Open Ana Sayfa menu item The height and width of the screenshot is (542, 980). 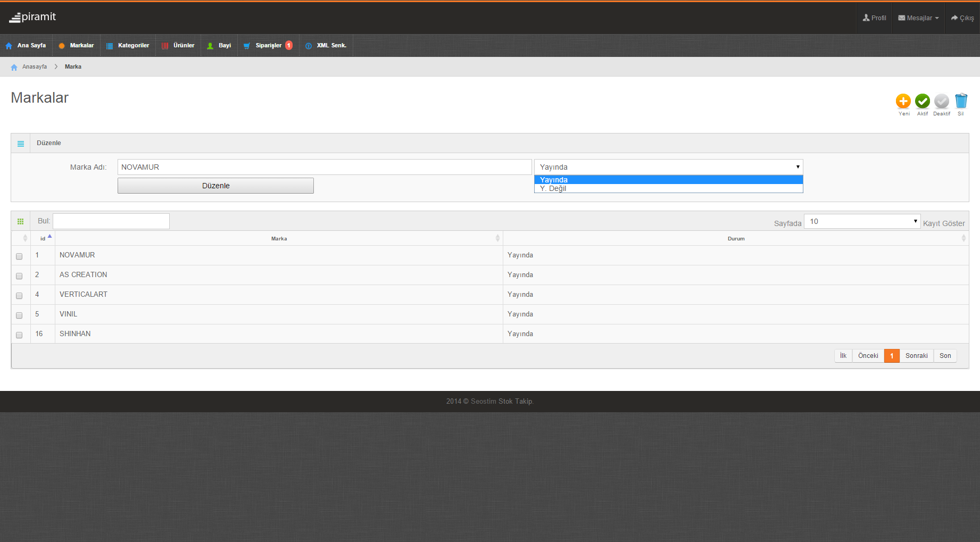point(26,46)
